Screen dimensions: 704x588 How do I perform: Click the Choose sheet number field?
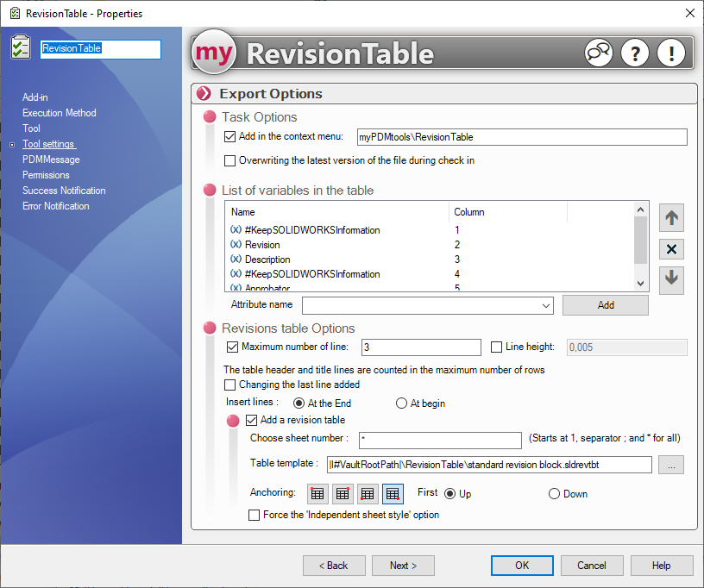coord(439,441)
